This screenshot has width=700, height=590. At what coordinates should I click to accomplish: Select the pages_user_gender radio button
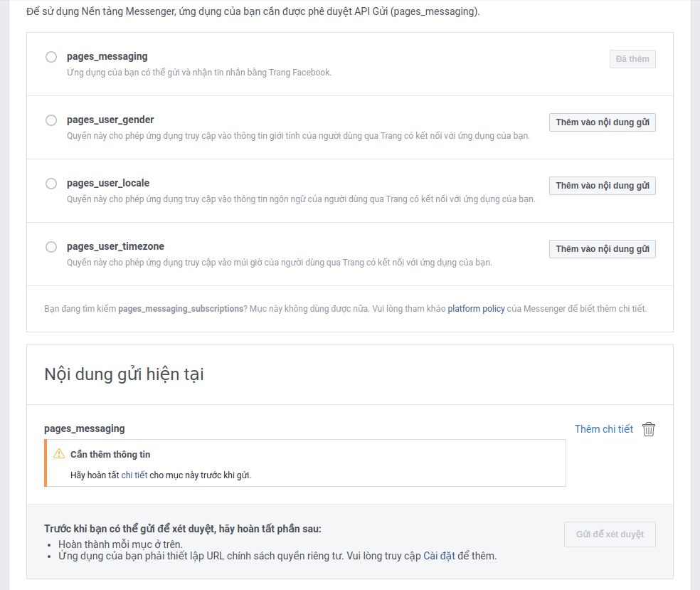(51, 120)
